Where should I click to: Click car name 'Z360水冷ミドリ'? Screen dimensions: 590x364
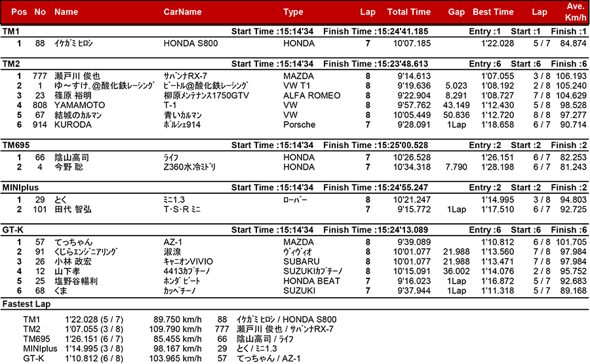(x=189, y=168)
